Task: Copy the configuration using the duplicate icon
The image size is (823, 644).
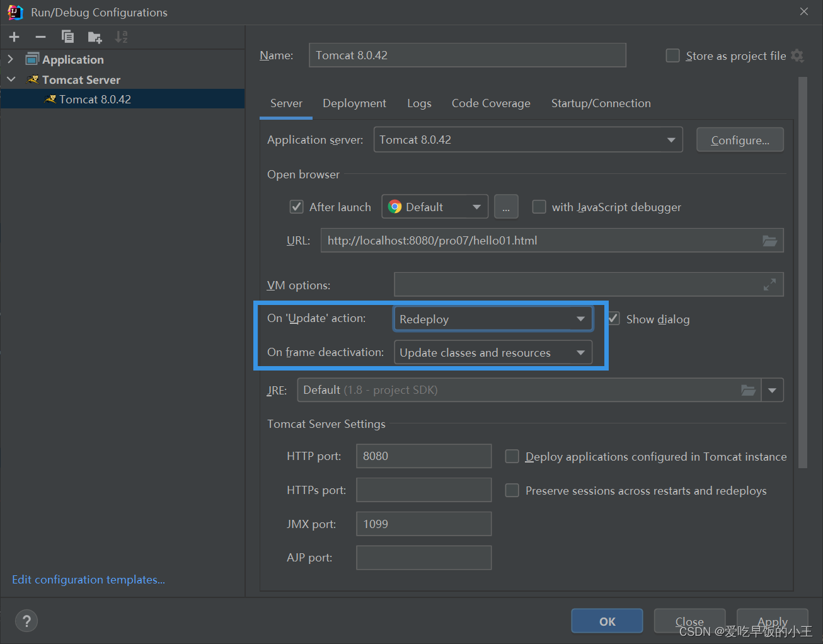Action: pyautogui.click(x=67, y=37)
